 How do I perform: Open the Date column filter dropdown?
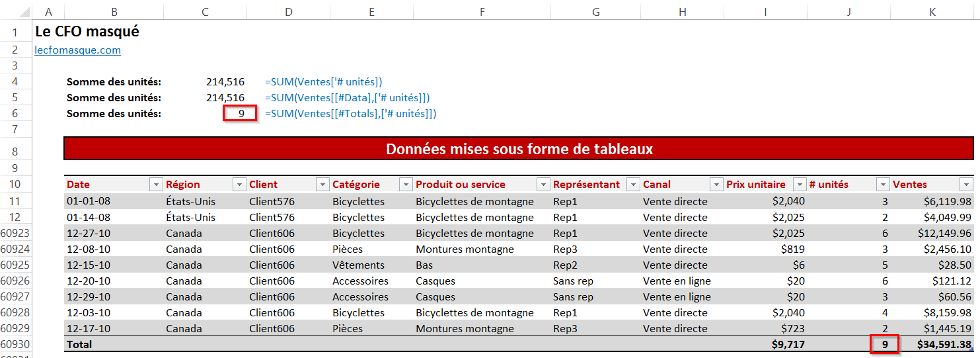[x=156, y=185]
